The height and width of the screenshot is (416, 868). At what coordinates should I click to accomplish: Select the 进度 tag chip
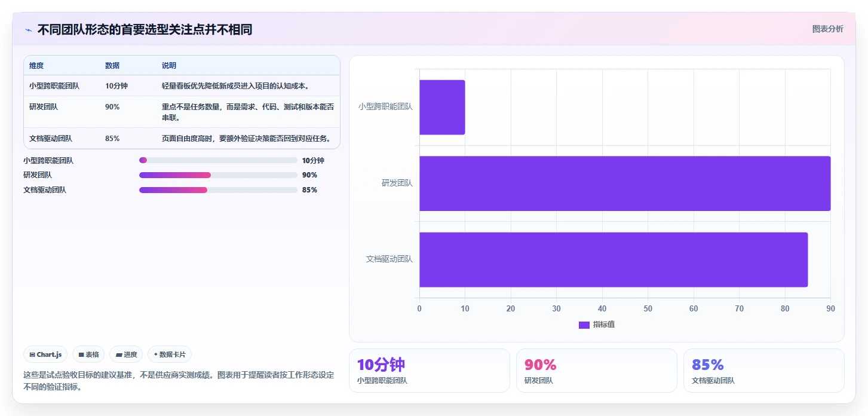tap(126, 354)
